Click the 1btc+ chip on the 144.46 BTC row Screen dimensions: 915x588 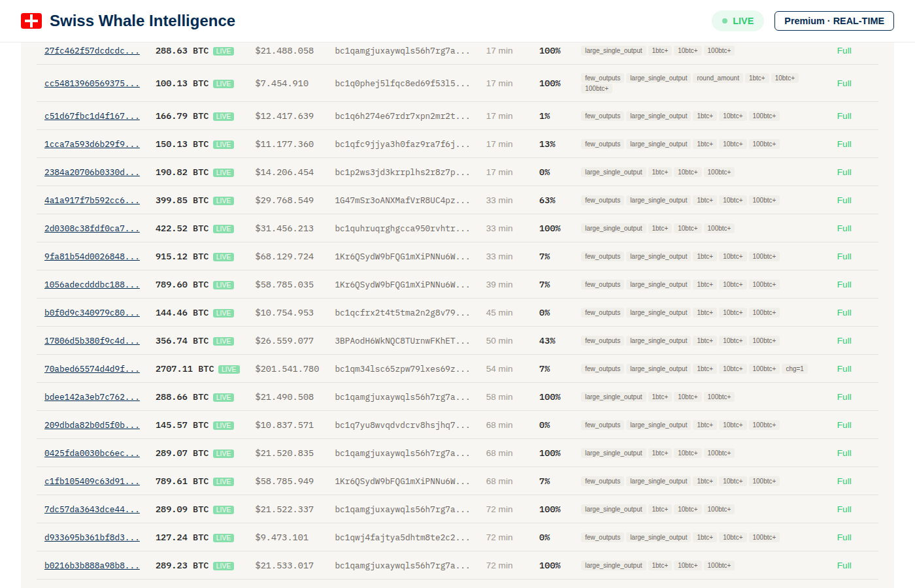(x=705, y=312)
